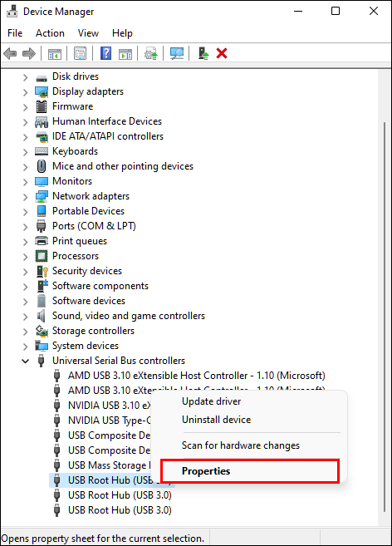Click the Show/Hide console tree toolbar icon
Screen dimensions: 392x546
(55, 54)
